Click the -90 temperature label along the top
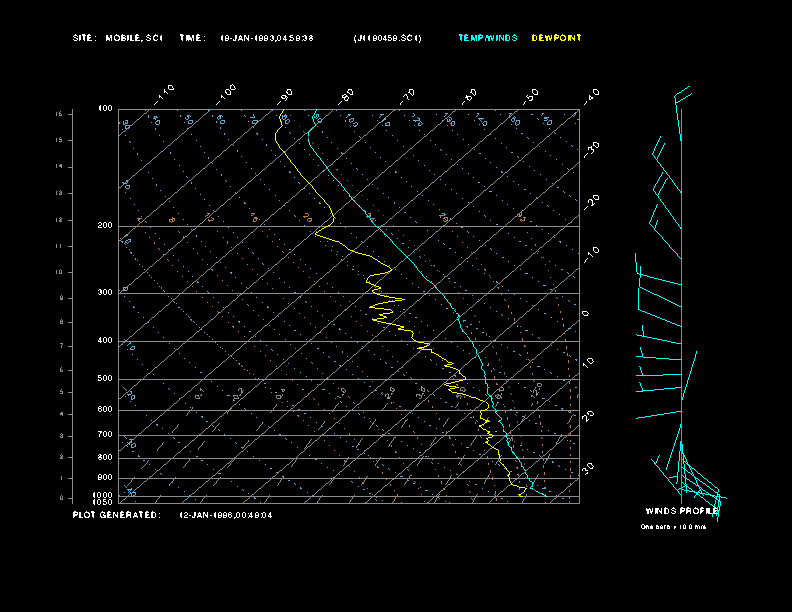Viewport: 792px width, 612px height. click(285, 96)
